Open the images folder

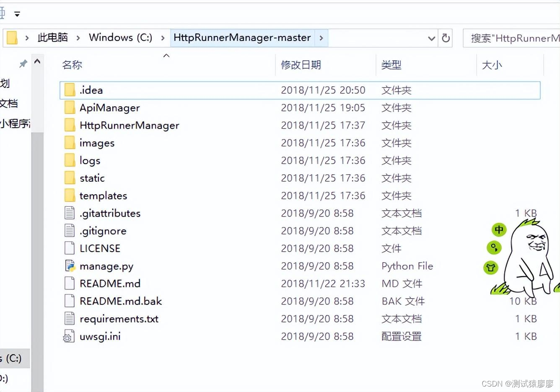[x=97, y=143]
